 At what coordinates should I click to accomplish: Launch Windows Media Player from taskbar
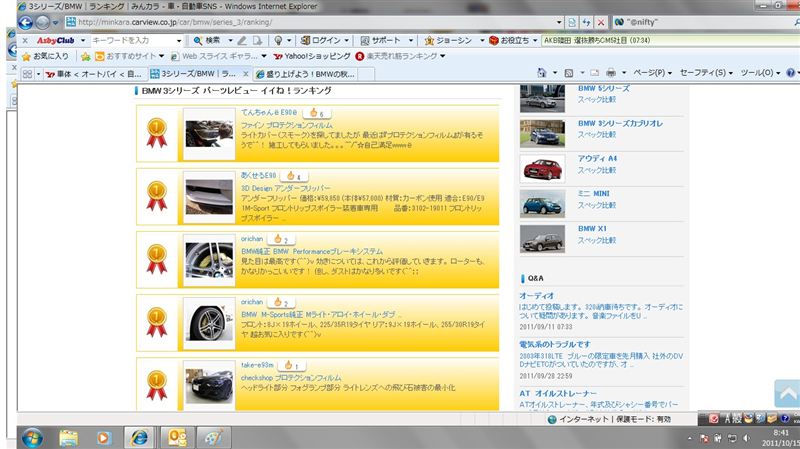103,438
